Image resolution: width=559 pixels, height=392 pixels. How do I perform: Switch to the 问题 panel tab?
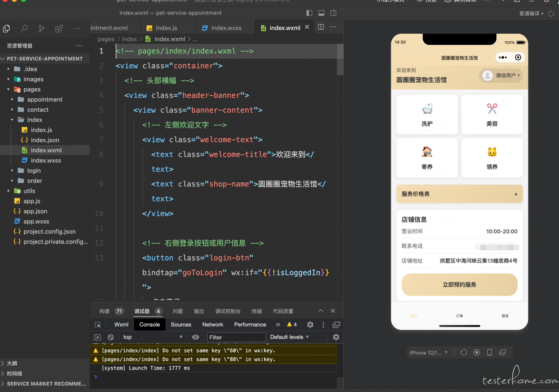(x=178, y=311)
